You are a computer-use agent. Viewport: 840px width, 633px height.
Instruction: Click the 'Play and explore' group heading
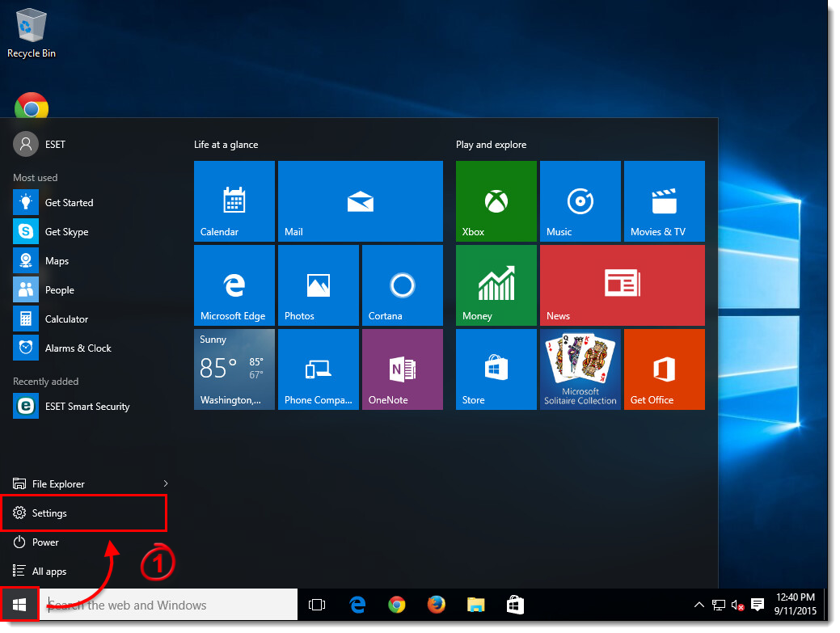click(492, 145)
